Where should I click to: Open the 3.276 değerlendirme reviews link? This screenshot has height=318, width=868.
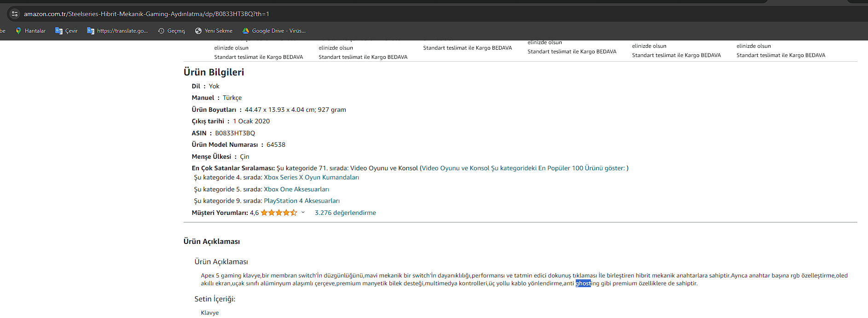click(345, 213)
